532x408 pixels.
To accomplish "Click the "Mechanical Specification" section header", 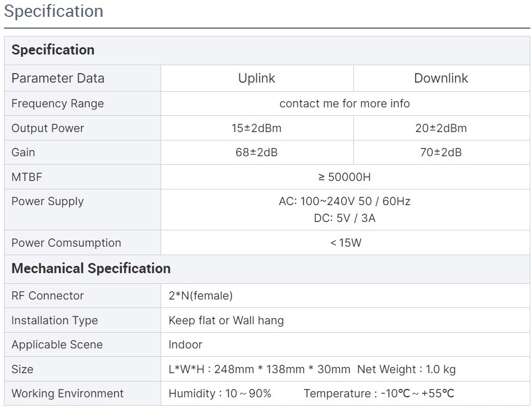I will click(91, 269).
